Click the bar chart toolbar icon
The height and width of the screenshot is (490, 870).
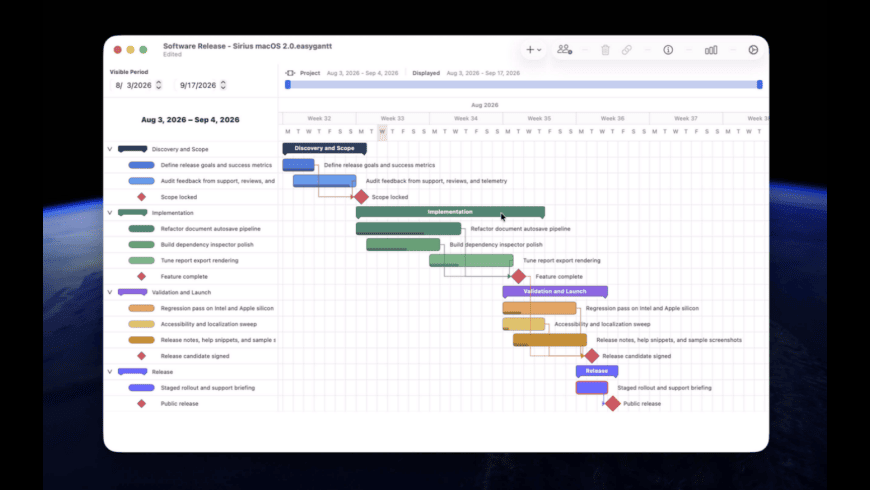pos(711,50)
